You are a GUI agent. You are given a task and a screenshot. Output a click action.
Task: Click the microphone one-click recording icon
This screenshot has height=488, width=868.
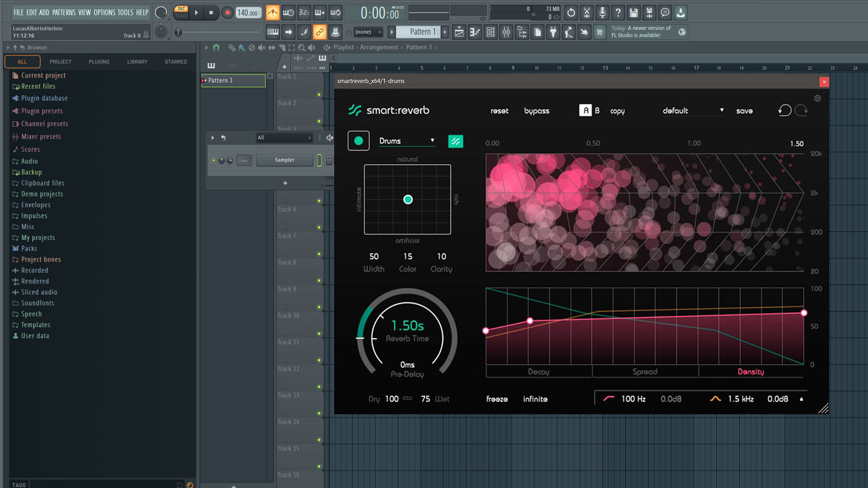(x=602, y=13)
